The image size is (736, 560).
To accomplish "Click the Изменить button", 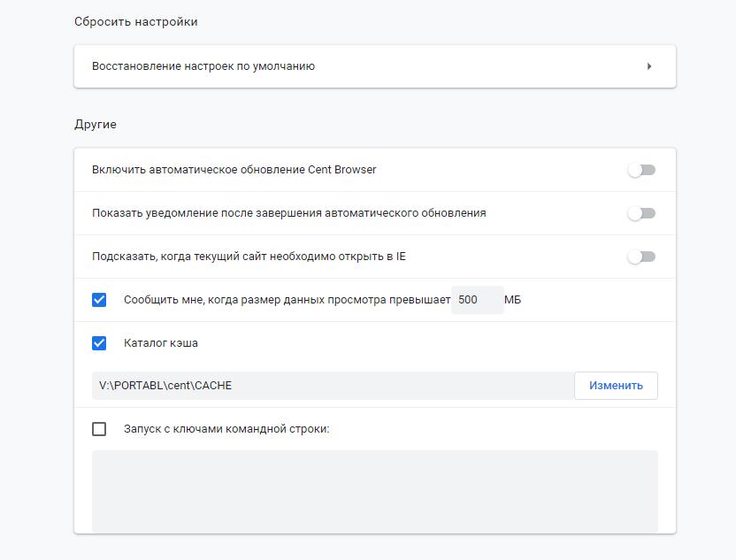I will tap(616, 386).
